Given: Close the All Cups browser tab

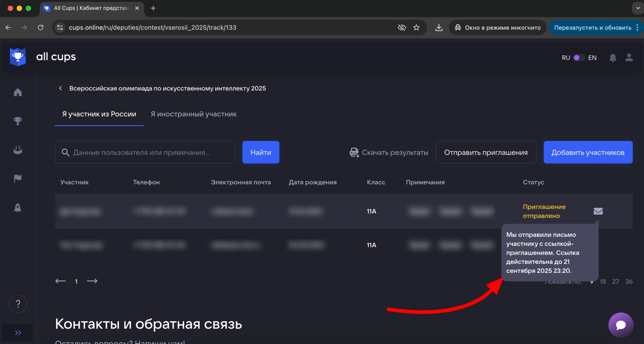Looking at the screenshot, I should [137, 8].
